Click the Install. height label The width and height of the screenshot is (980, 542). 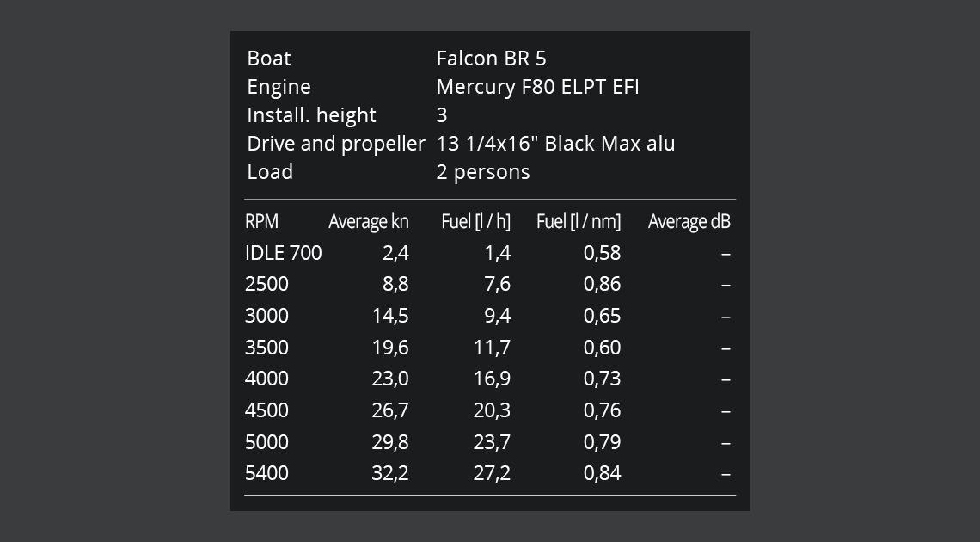pos(311,114)
